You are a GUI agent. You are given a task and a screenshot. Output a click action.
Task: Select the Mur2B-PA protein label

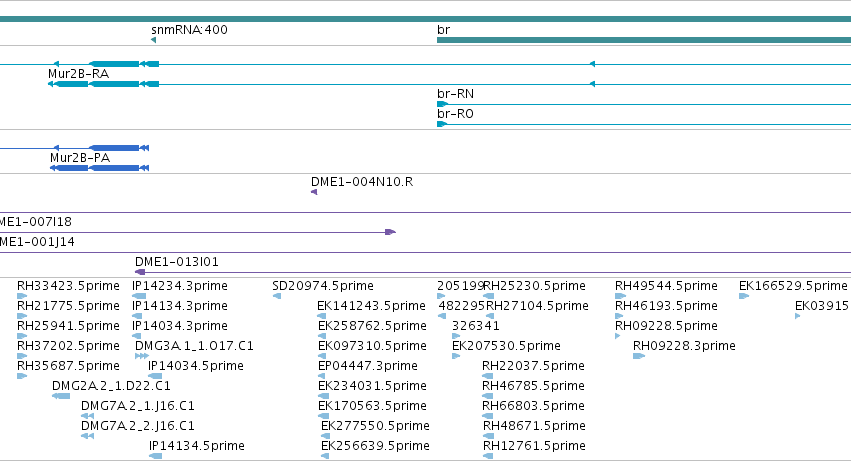(x=80, y=158)
